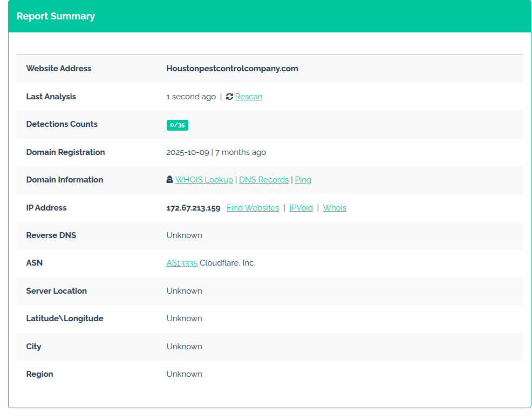
Task: Open the IPVoid link
Action: click(301, 208)
